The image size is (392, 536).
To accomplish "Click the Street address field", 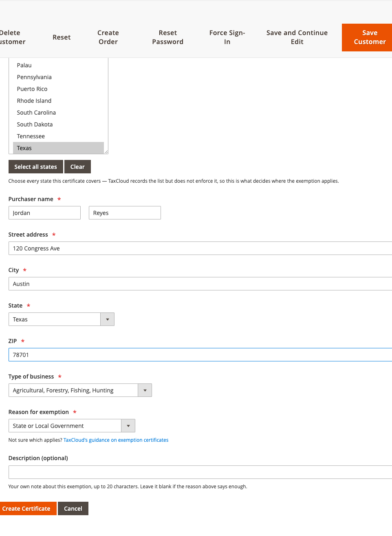I will point(200,248).
